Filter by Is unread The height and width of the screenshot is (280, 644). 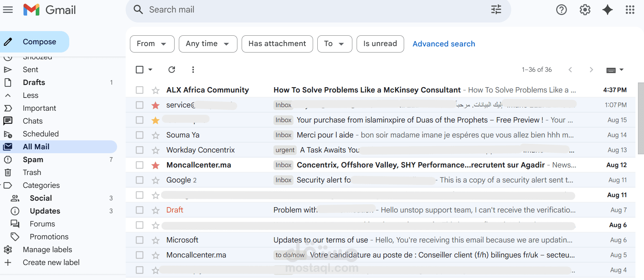[380, 44]
